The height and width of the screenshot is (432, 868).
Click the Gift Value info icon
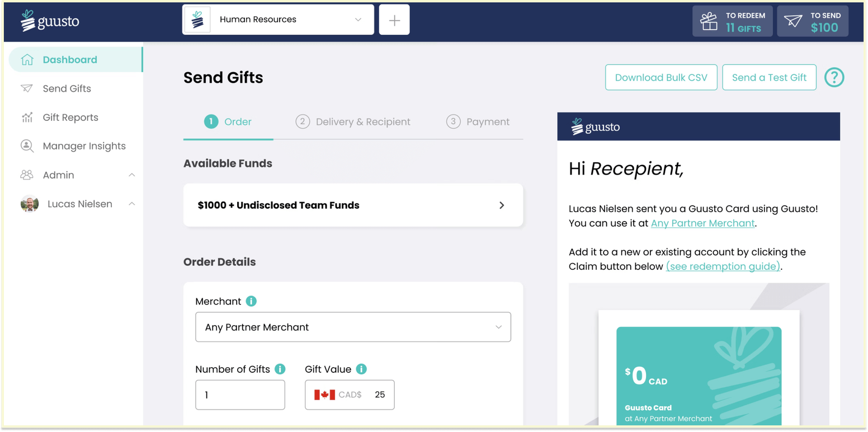[361, 369]
